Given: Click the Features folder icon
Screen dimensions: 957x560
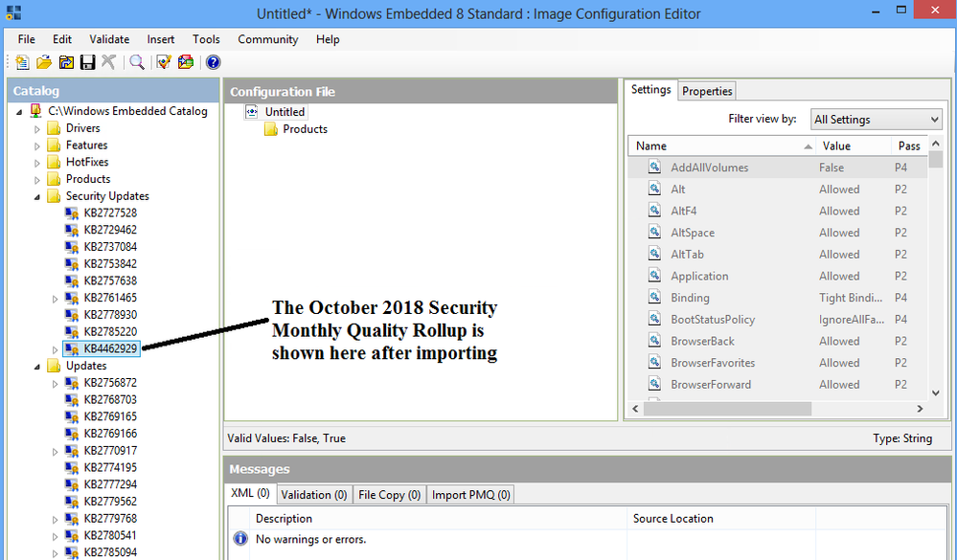Looking at the screenshot, I should 55,146.
